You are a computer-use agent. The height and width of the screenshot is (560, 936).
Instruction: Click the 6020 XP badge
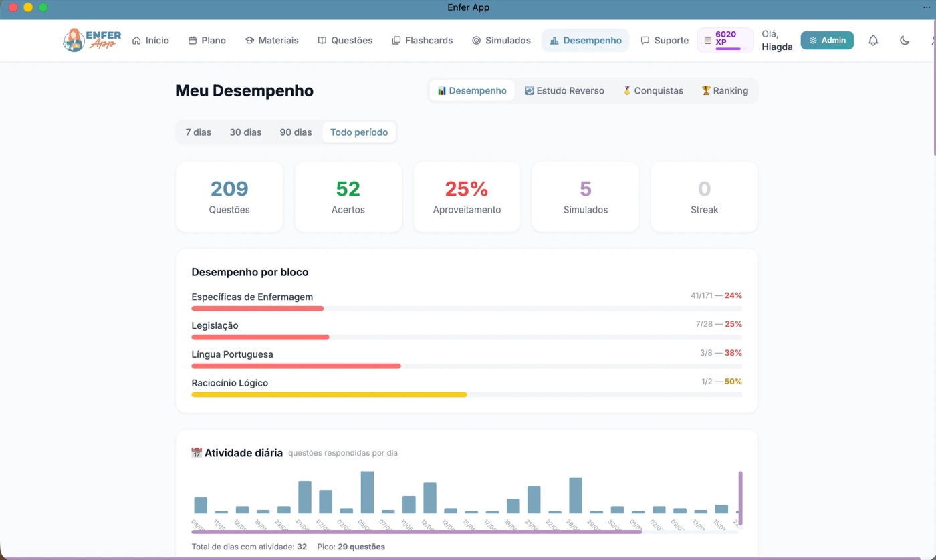click(x=725, y=40)
